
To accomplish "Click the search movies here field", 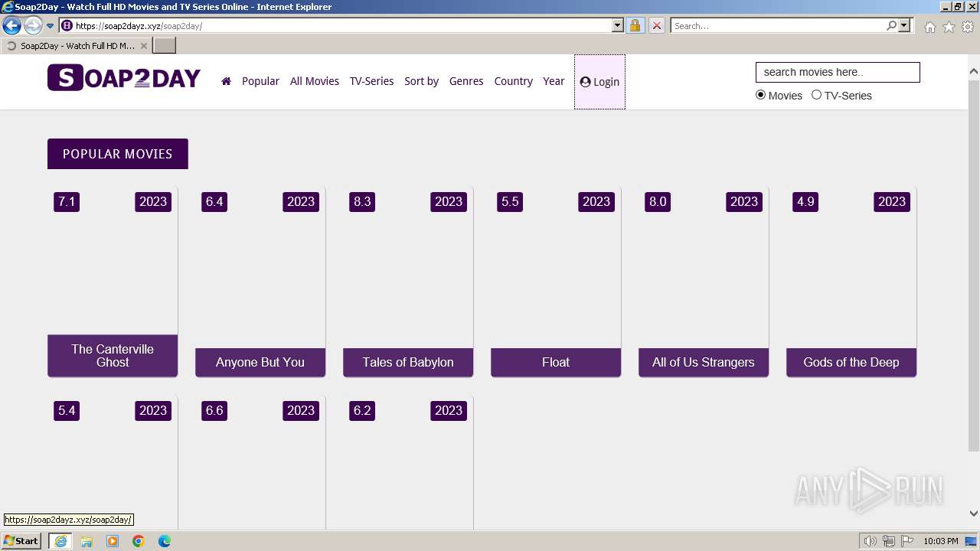I will point(838,72).
